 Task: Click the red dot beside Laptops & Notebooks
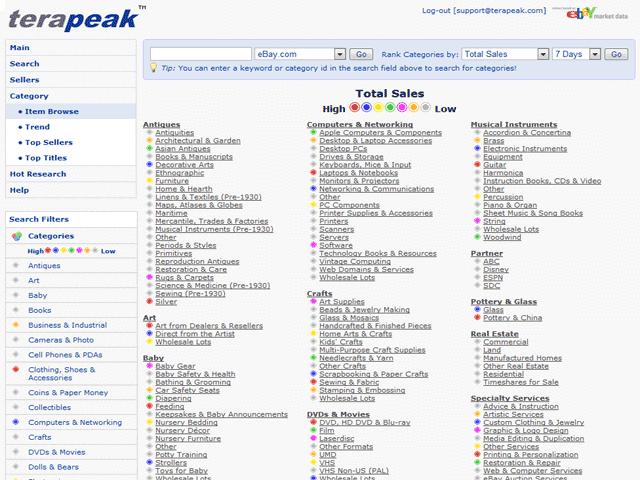click(x=313, y=173)
